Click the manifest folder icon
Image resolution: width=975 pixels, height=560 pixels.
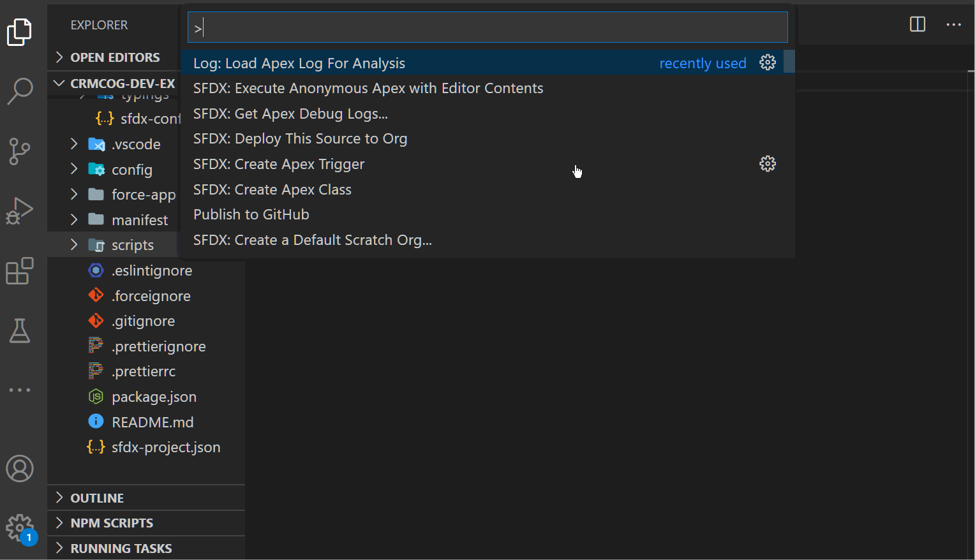tap(96, 220)
